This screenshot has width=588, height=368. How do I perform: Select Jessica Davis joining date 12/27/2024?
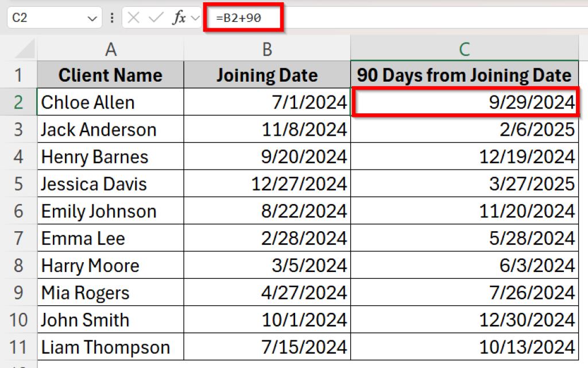267,184
